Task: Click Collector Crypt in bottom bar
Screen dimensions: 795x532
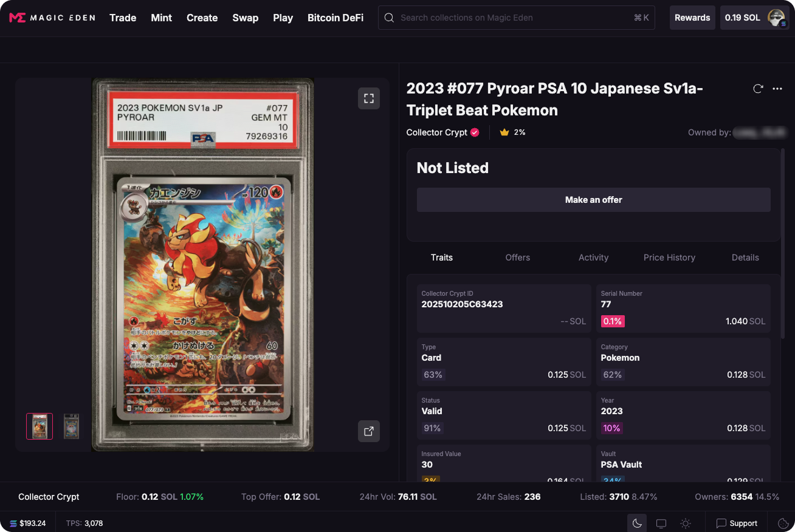Action: click(49, 497)
